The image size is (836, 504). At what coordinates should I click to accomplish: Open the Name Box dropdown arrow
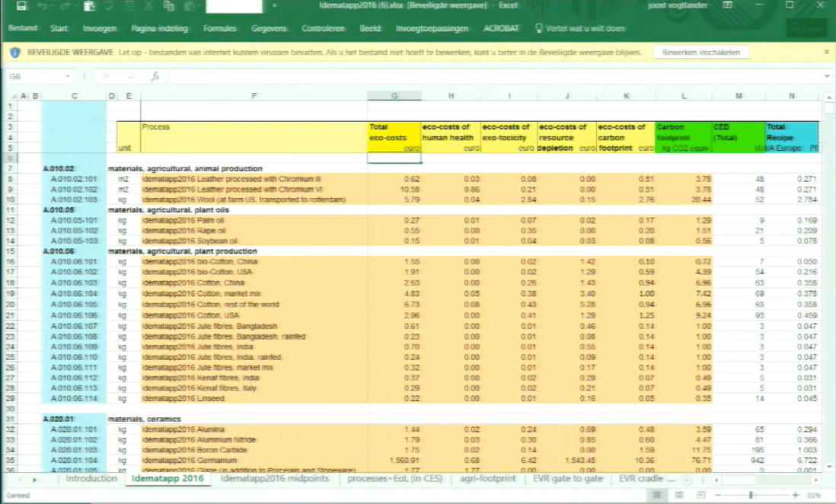tap(68, 76)
